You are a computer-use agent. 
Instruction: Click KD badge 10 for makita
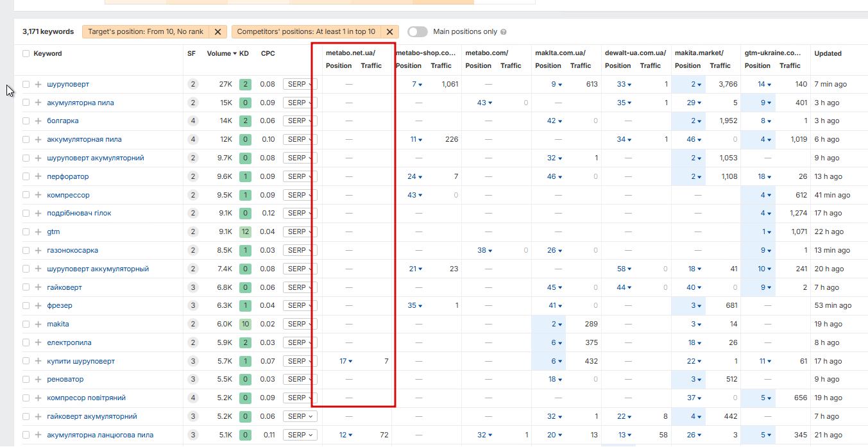tap(245, 324)
